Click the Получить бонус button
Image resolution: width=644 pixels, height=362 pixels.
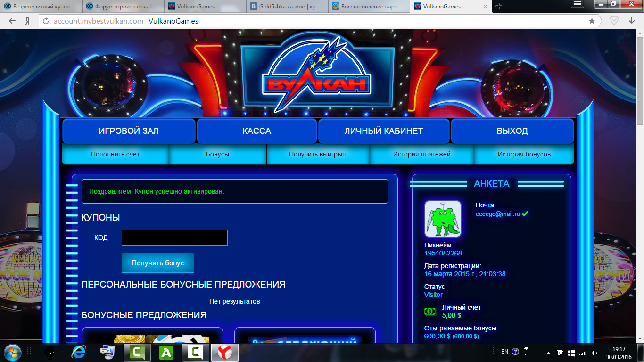coord(158,263)
